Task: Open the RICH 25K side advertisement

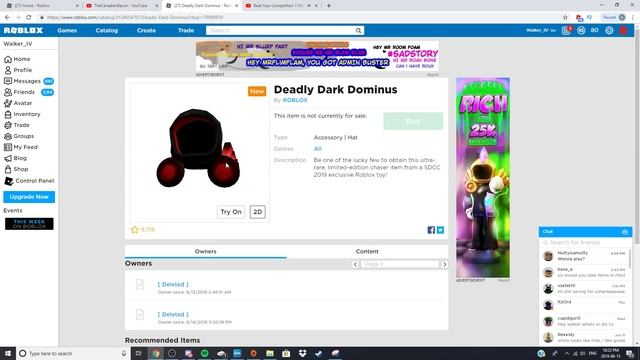Action: 483,178
